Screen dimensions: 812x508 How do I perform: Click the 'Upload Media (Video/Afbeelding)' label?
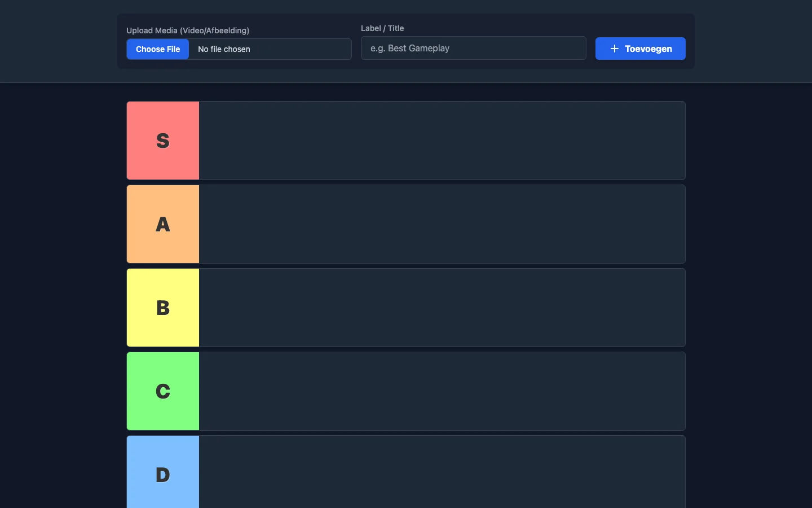tap(188, 30)
